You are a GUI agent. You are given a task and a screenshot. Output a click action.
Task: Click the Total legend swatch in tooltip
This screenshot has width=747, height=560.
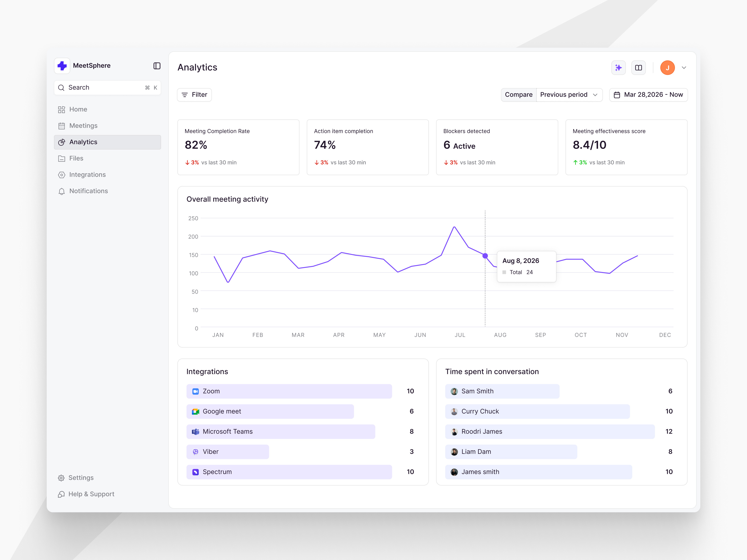click(x=504, y=272)
